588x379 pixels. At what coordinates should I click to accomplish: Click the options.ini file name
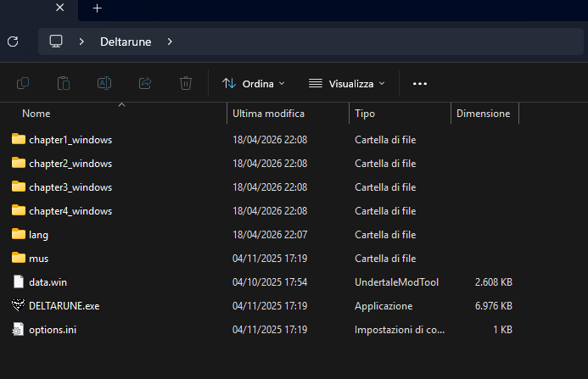click(53, 330)
